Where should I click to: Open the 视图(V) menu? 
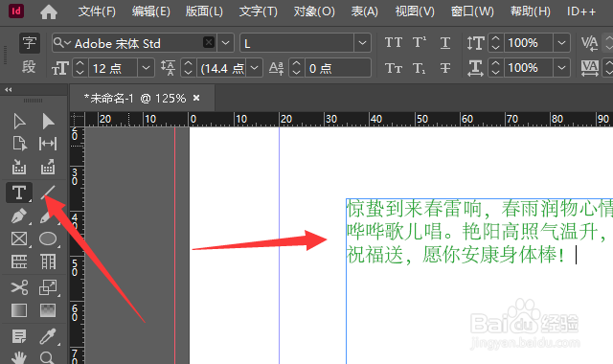point(415,11)
